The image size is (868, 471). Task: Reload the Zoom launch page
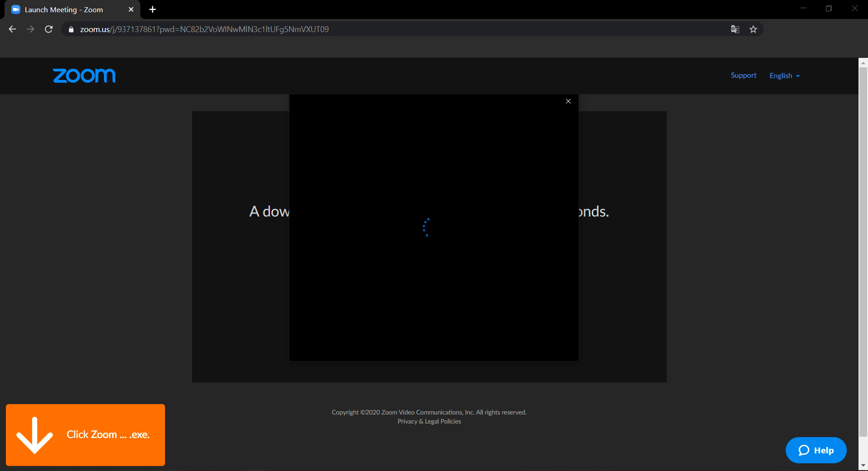click(x=49, y=29)
